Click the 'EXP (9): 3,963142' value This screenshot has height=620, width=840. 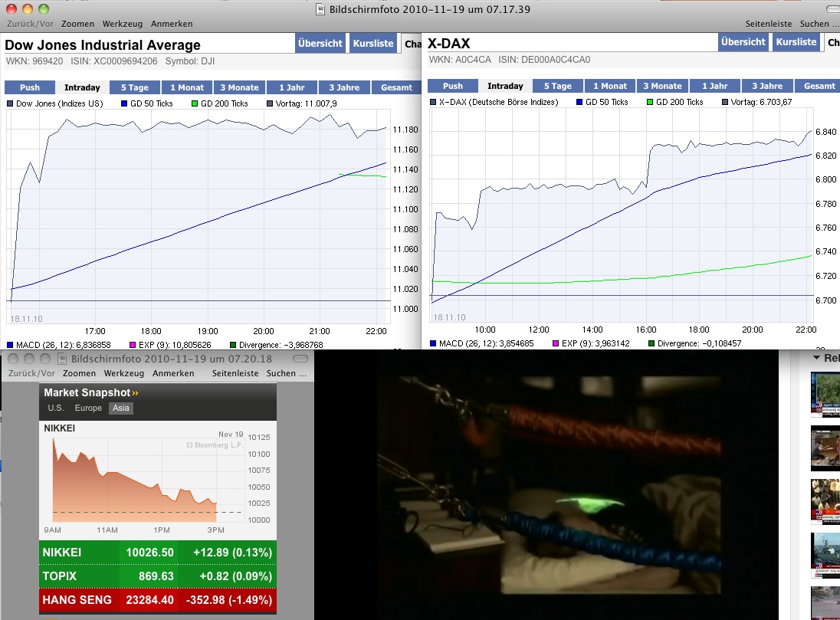(x=595, y=343)
